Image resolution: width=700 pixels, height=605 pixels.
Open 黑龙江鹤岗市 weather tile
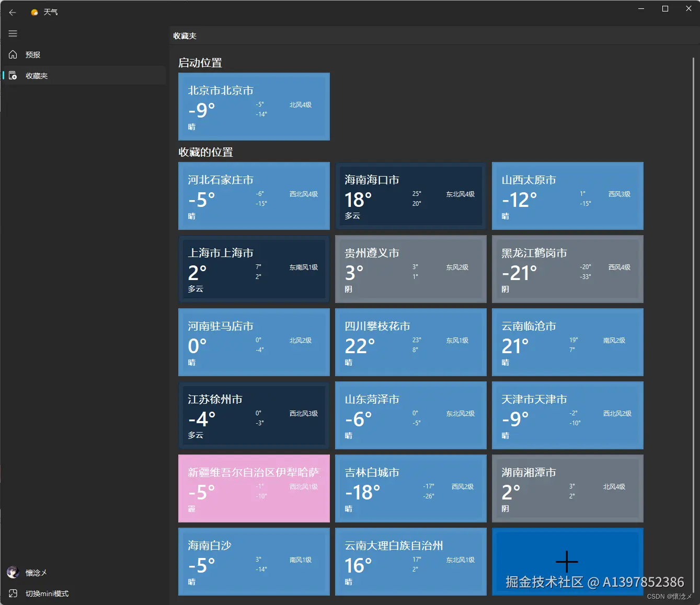pos(568,269)
